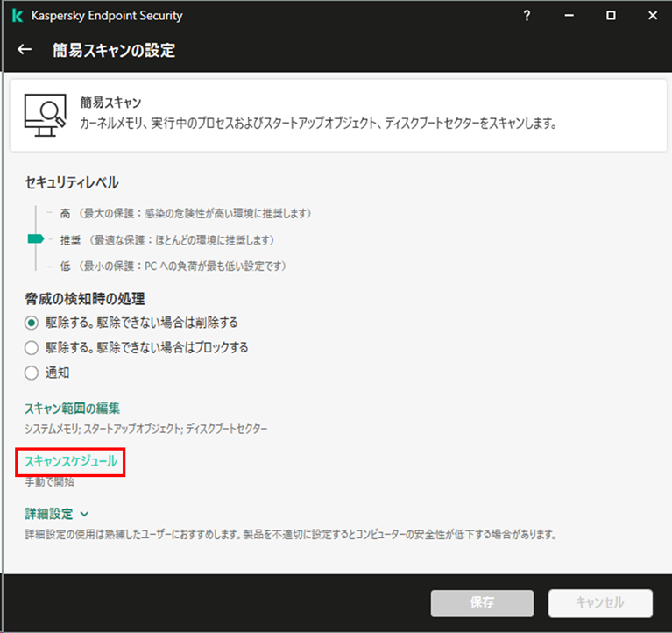
Task: Click the キャンセル button
Action: 600,603
